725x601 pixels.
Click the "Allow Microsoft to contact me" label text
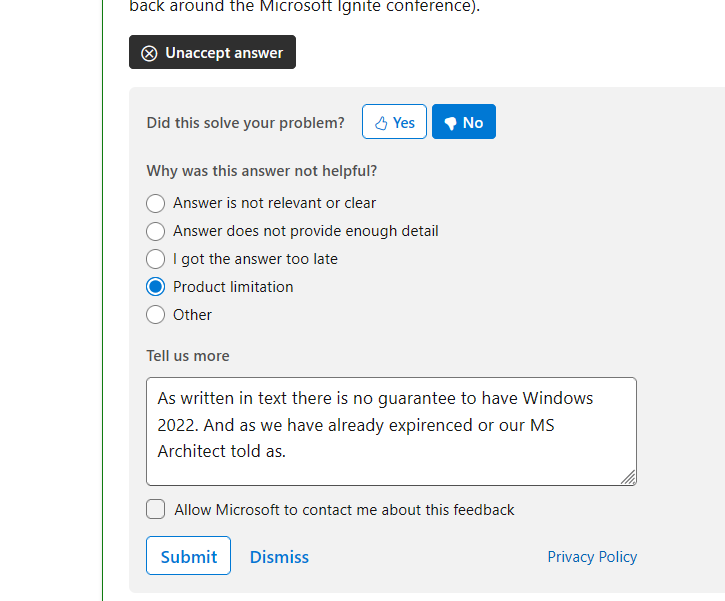point(344,510)
